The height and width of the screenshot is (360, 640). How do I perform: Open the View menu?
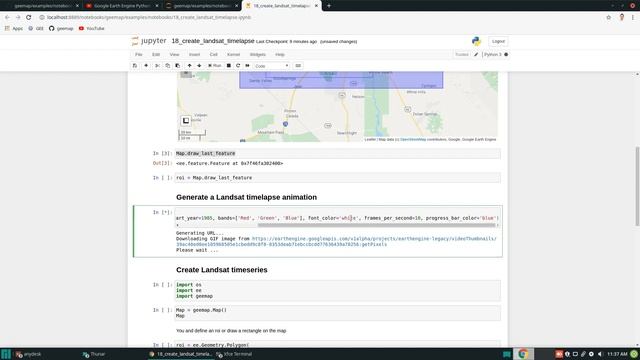pyautogui.click(x=174, y=54)
